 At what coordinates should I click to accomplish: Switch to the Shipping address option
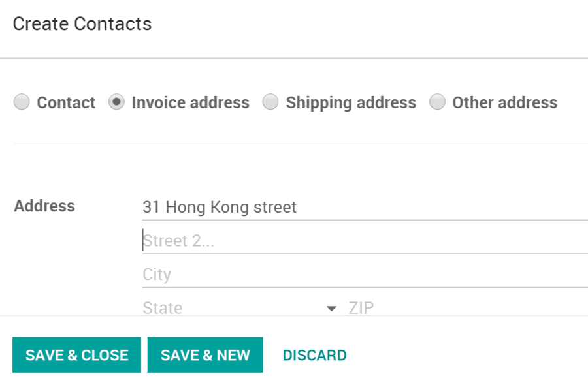click(x=270, y=102)
